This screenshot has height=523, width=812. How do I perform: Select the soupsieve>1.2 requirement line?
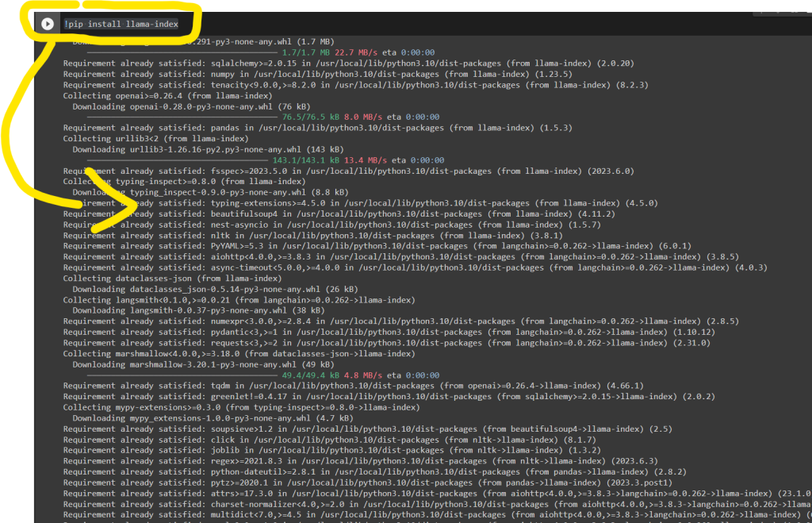point(368,429)
